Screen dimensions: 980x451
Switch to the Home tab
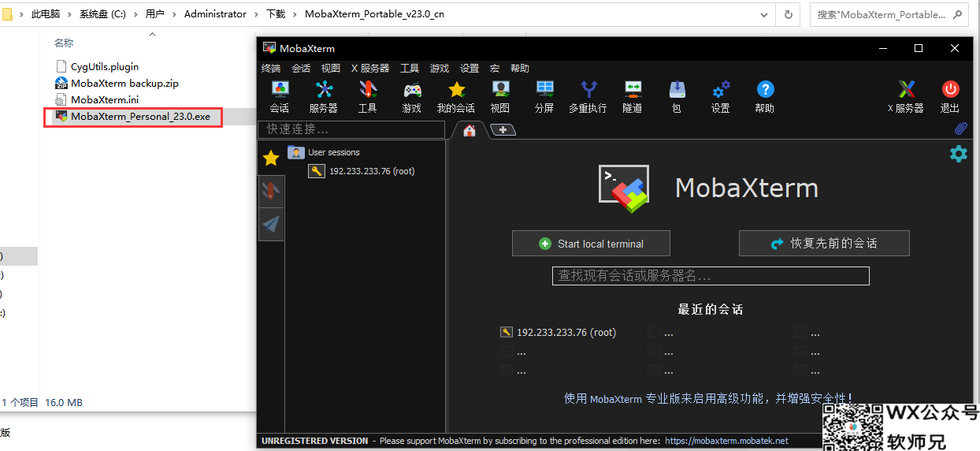pyautogui.click(x=470, y=130)
